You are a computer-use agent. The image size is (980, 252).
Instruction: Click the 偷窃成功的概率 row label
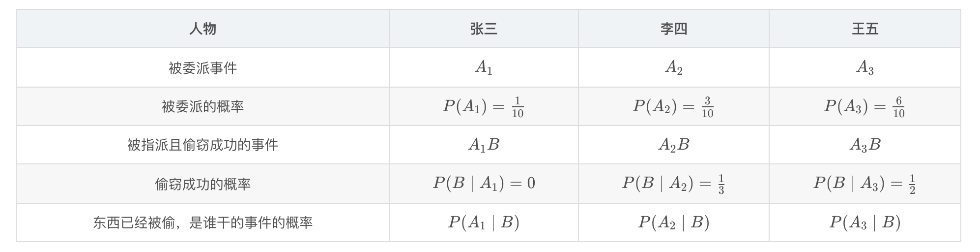pyautogui.click(x=202, y=184)
